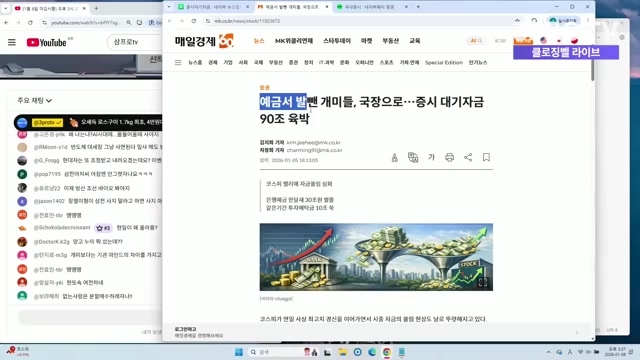Go to the 증권 section in sub navigation
The height and width of the screenshot is (360, 640).
coord(293,62)
